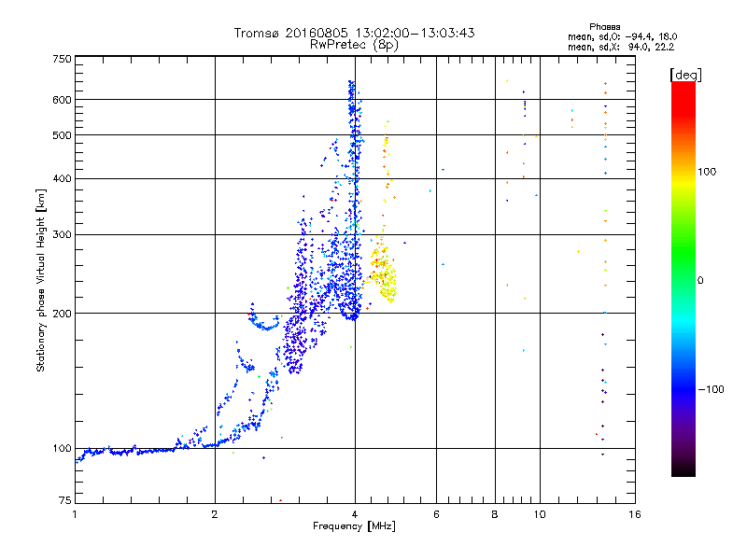Viewport: 747px width, 560px height.
Task: Click the 'RwPretec (8p)' subtitle
Action: pos(354,45)
